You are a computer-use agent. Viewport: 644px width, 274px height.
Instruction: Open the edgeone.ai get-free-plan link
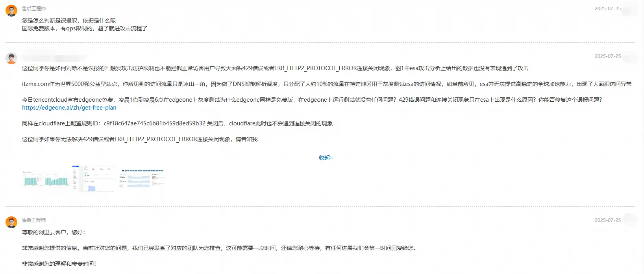pyautogui.click(x=69, y=108)
